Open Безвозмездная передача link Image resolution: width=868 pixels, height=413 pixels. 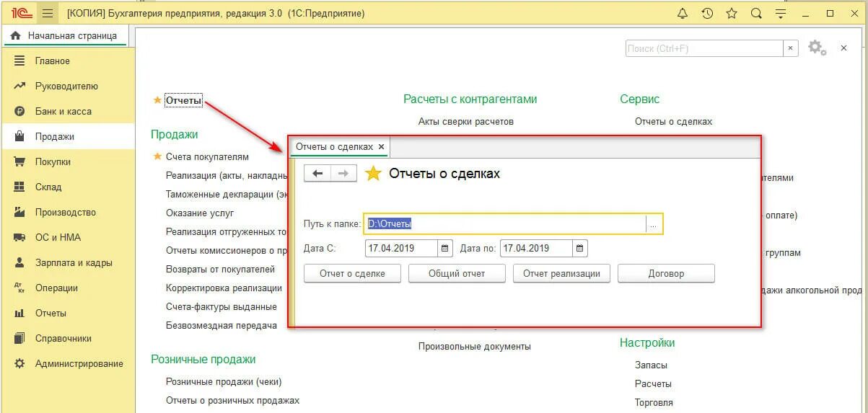click(222, 325)
